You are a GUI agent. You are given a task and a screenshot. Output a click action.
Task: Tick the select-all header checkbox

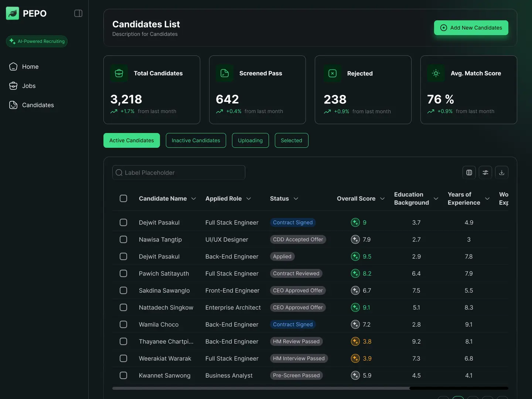123,198
